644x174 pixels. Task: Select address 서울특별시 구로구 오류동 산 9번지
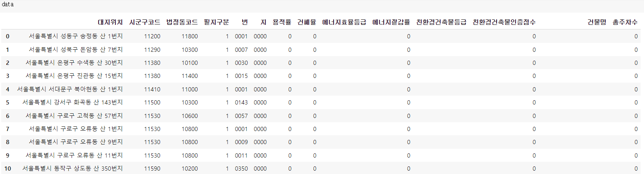(76, 142)
